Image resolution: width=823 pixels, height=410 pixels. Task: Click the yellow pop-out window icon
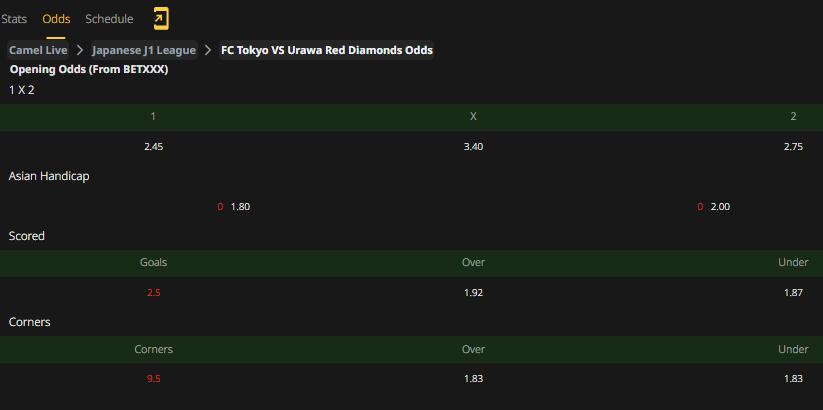pyautogui.click(x=161, y=19)
